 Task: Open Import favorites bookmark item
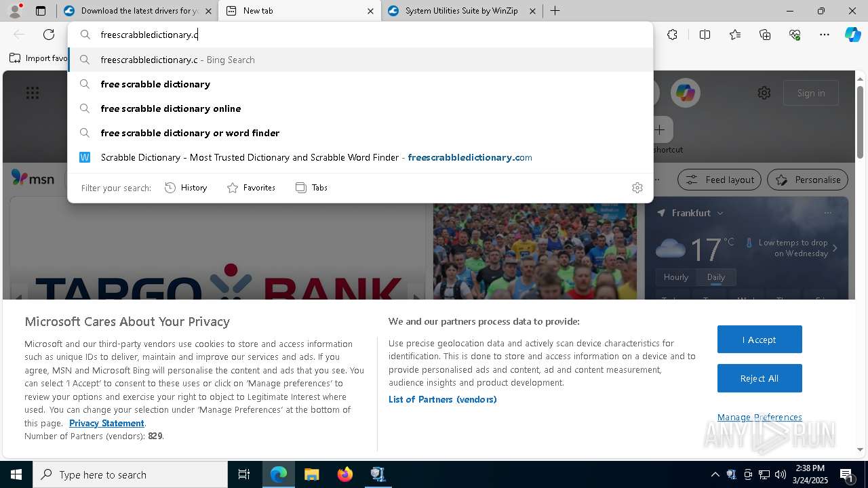pos(38,58)
